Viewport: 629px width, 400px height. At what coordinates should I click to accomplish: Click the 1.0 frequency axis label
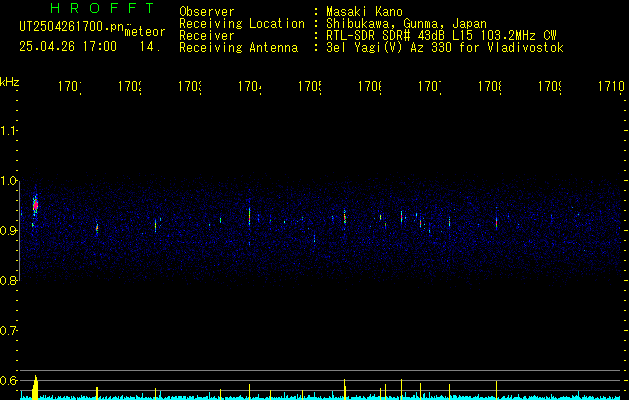pyautogui.click(x=9, y=181)
